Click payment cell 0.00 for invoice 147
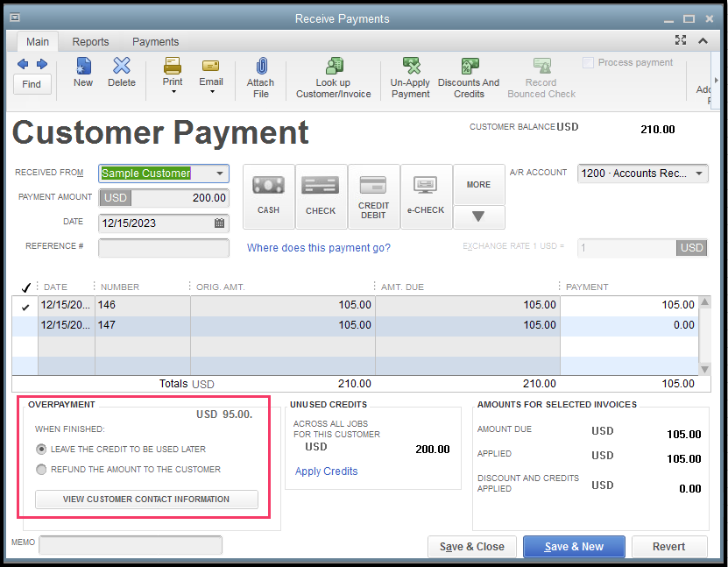 point(629,325)
